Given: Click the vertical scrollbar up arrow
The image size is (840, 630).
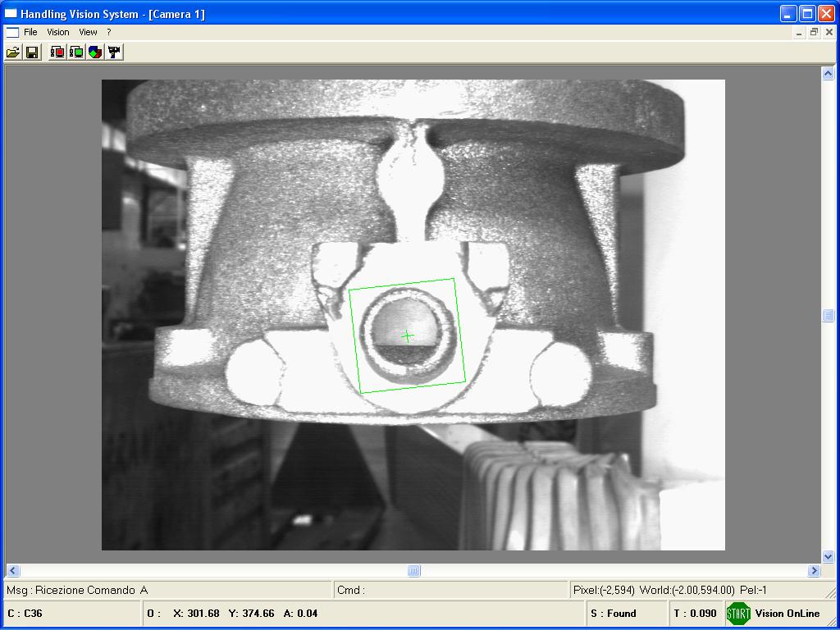Looking at the screenshot, I should tap(828, 73).
